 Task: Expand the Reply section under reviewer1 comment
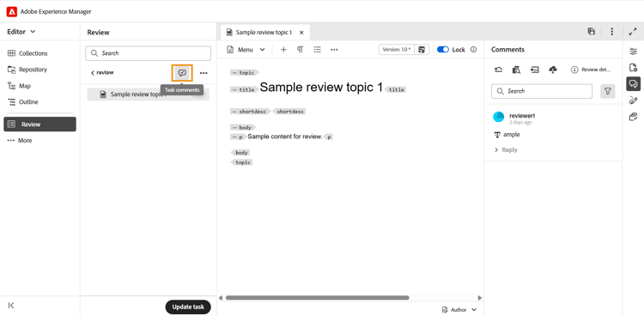(506, 150)
